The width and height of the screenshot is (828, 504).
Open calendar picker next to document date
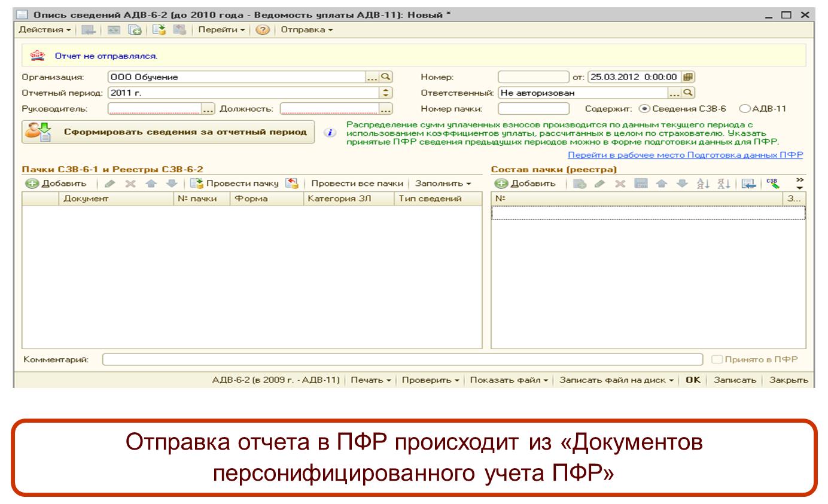[687, 77]
